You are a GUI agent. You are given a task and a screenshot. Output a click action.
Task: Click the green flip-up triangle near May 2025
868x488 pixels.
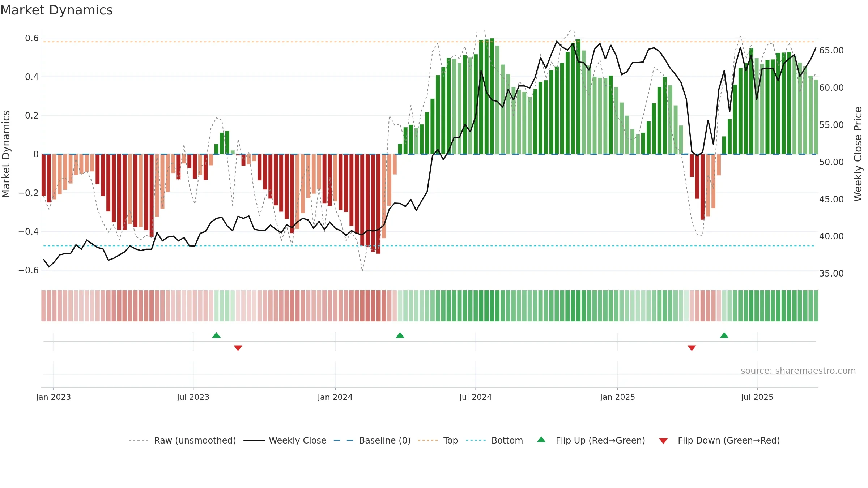pyautogui.click(x=724, y=335)
